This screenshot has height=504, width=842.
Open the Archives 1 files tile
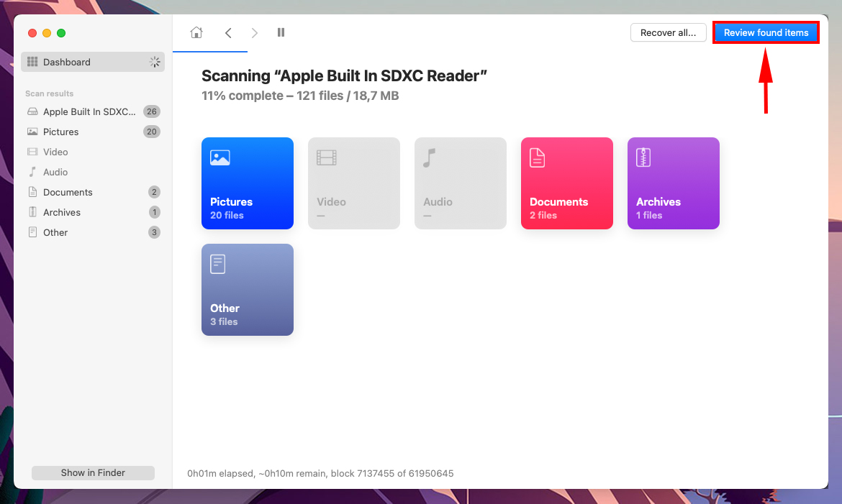tap(674, 183)
